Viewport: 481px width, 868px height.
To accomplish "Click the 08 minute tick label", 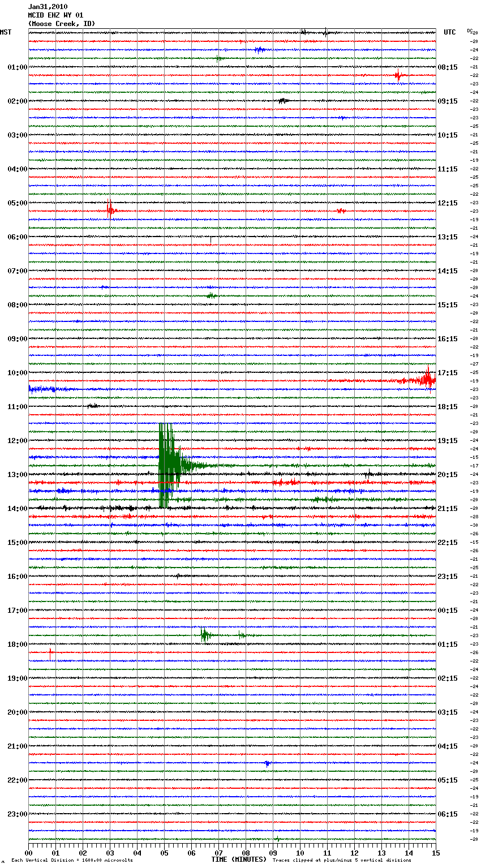I will tap(246, 852).
